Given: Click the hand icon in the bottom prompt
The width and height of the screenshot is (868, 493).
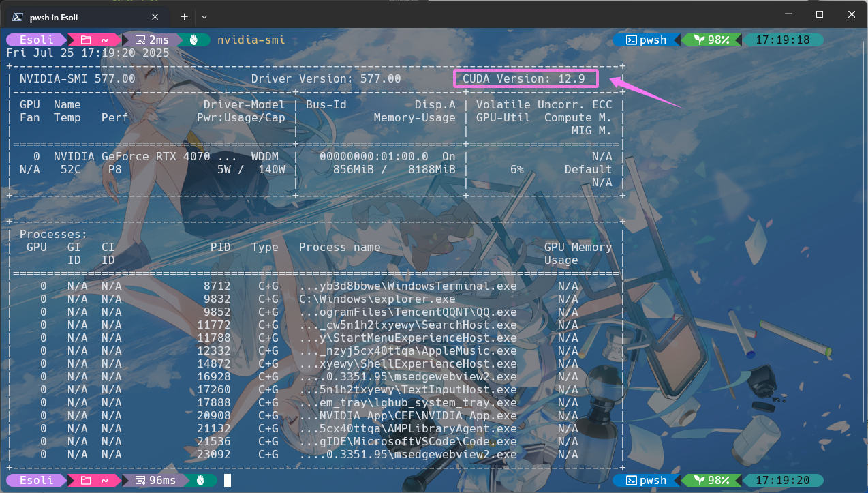Looking at the screenshot, I should (x=202, y=480).
